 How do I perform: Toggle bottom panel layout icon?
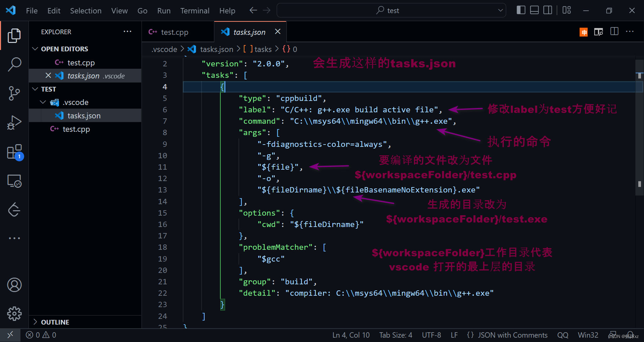point(534,10)
